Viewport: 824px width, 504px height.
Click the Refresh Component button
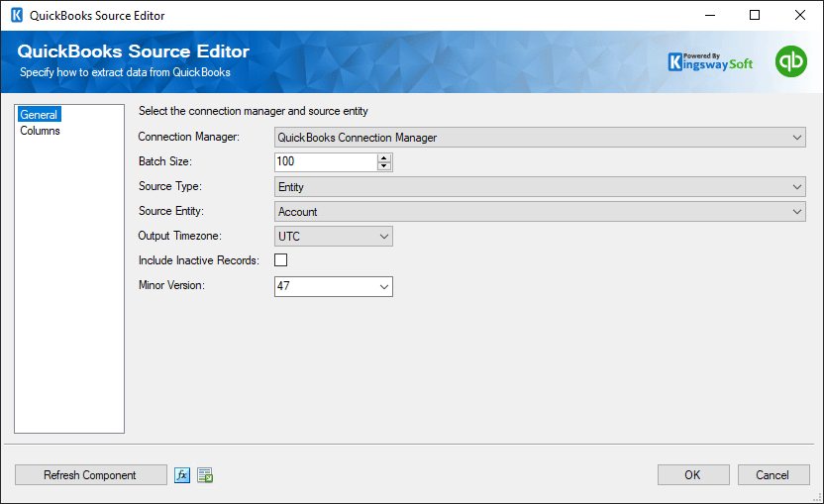pos(91,475)
